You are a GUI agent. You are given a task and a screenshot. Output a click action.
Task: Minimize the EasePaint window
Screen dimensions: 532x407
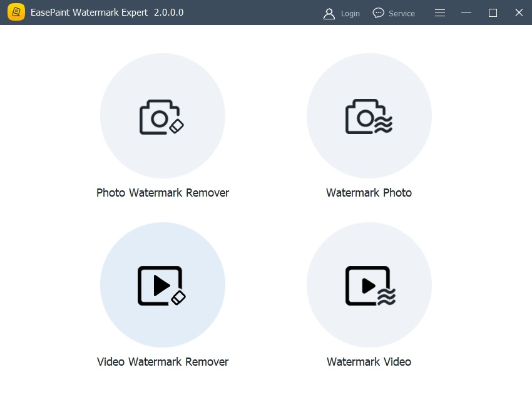pos(466,13)
